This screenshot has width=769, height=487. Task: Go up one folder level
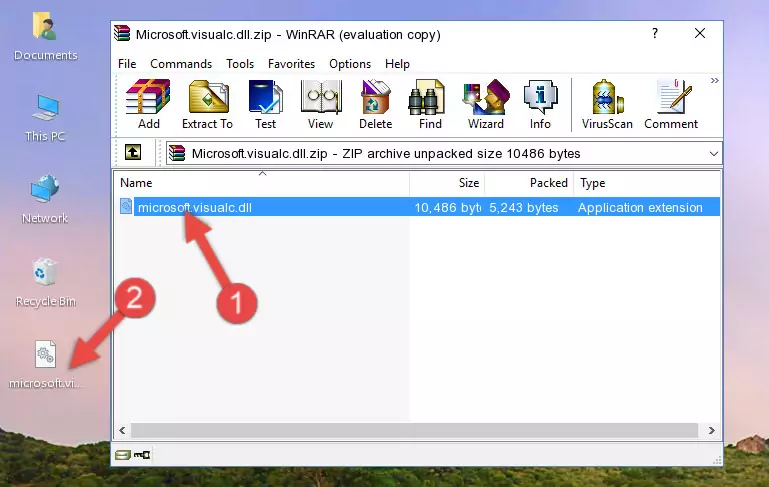(133, 153)
